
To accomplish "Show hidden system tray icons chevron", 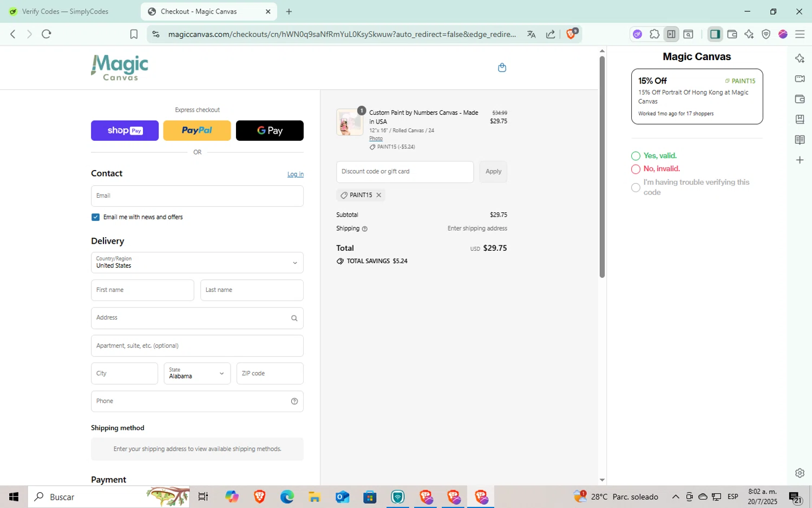I will point(676,497).
